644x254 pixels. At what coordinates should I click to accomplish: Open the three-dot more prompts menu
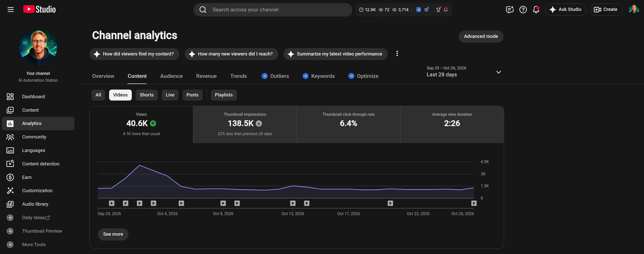coord(397,53)
